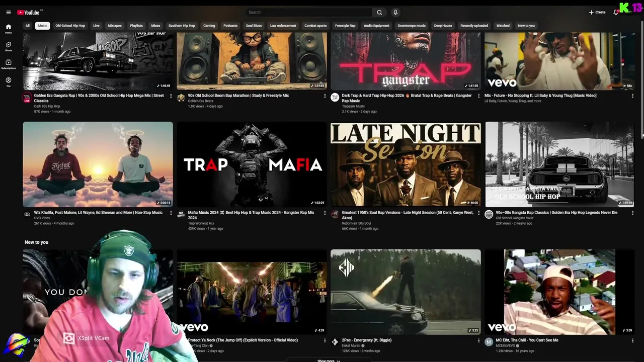Open Shorts in the sidebar
Screen dimensions: 644x362
pyautogui.click(x=8, y=46)
